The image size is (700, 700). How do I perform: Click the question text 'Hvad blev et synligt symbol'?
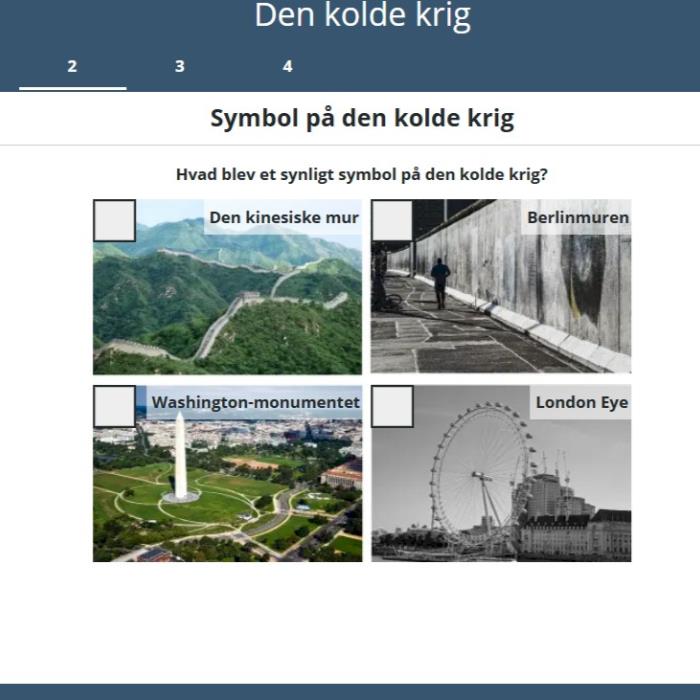point(362,174)
